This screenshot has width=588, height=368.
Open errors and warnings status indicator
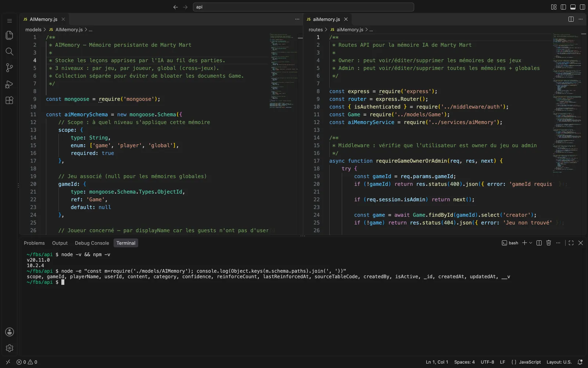coord(27,362)
